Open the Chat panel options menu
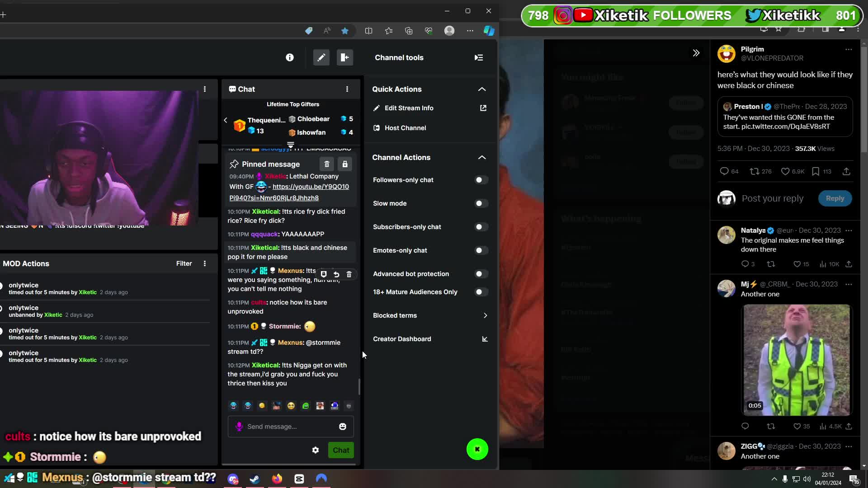Screen dimensions: 868x488 (x=348, y=89)
